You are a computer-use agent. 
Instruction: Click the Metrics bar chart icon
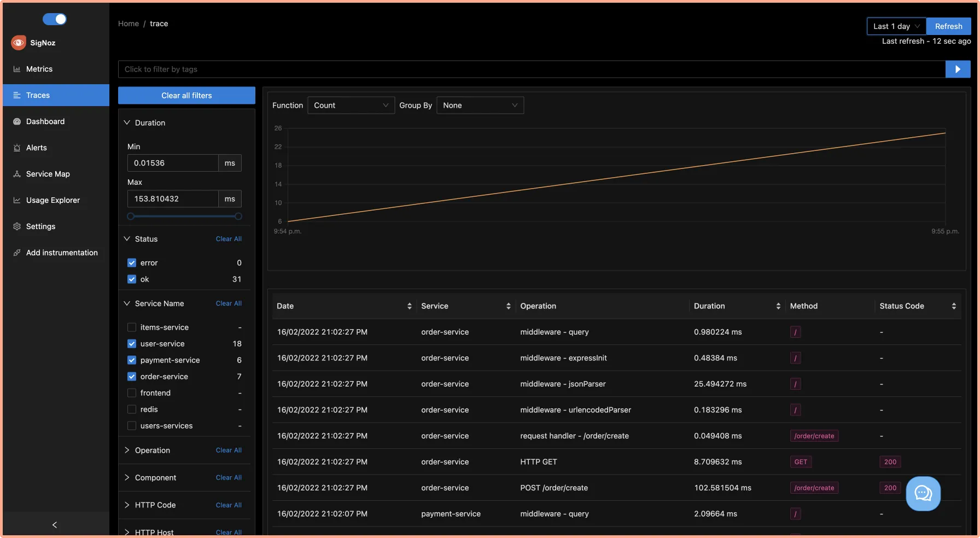click(x=17, y=69)
